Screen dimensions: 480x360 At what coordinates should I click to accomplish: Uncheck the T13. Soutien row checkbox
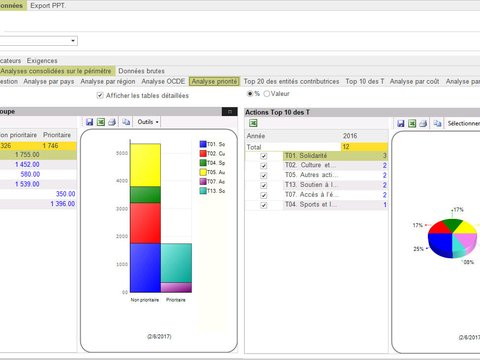tap(264, 185)
